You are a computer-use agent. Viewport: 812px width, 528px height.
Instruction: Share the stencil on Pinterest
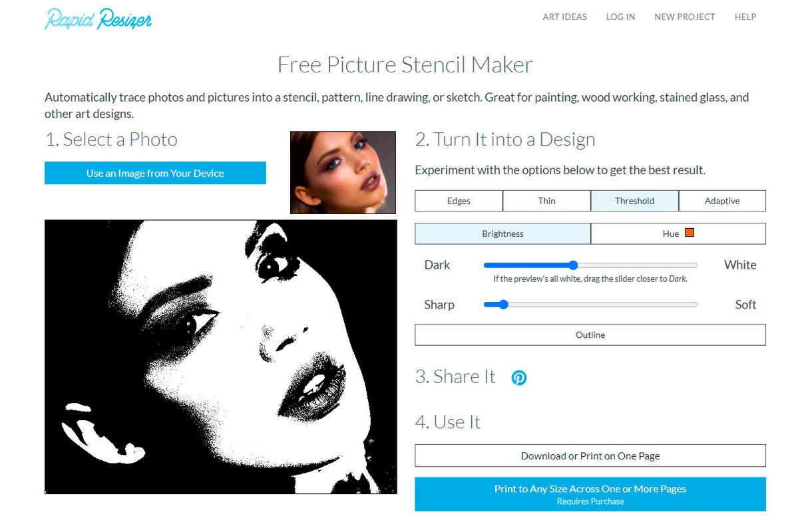coord(518,377)
